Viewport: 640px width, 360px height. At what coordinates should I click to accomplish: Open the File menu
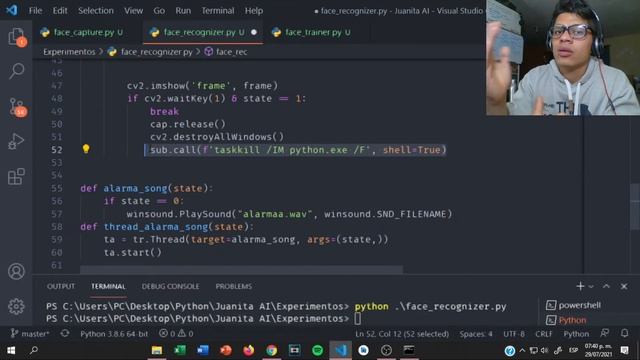[x=36, y=11]
